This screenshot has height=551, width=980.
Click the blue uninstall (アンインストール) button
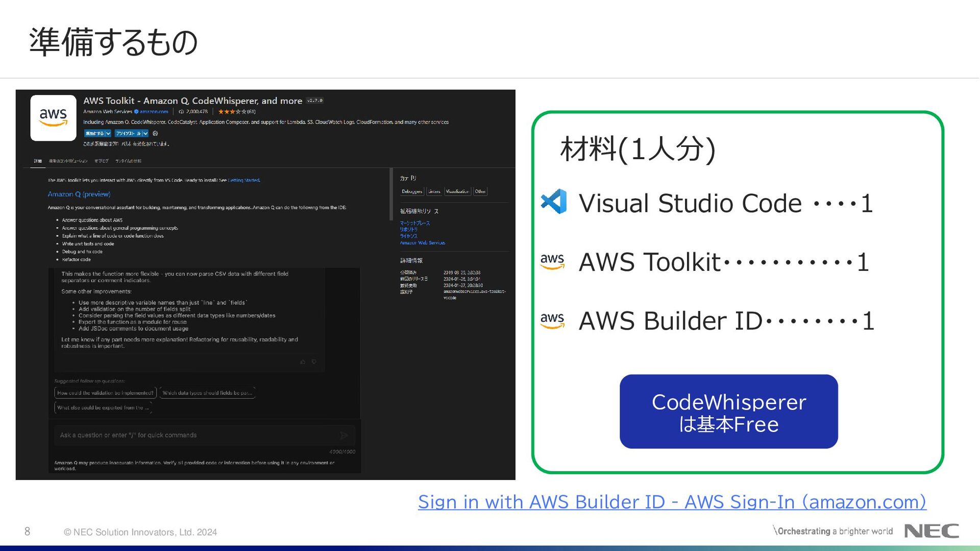(x=129, y=133)
